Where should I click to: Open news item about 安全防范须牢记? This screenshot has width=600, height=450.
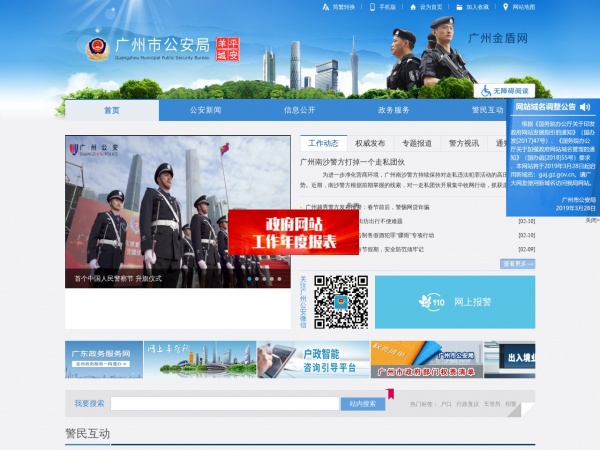(x=390, y=249)
